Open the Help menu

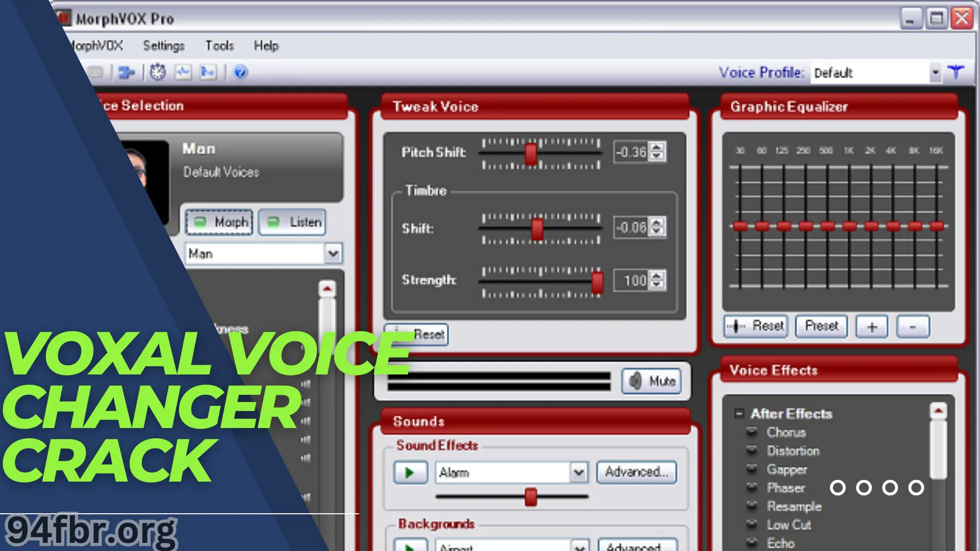tap(266, 46)
